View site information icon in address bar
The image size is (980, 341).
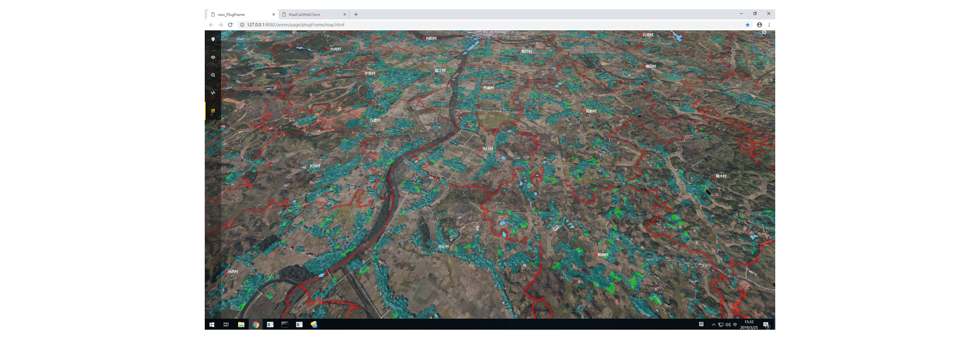242,25
